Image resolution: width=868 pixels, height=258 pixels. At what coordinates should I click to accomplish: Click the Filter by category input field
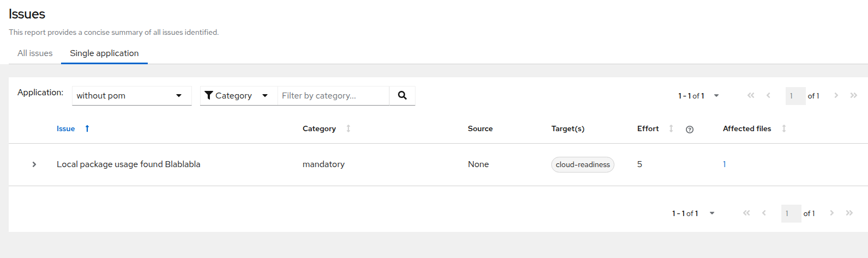[x=333, y=96]
